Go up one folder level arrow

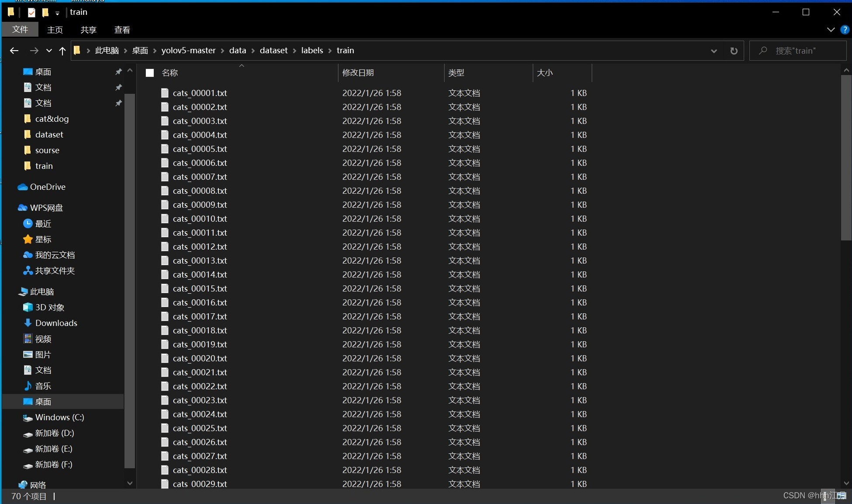click(62, 51)
